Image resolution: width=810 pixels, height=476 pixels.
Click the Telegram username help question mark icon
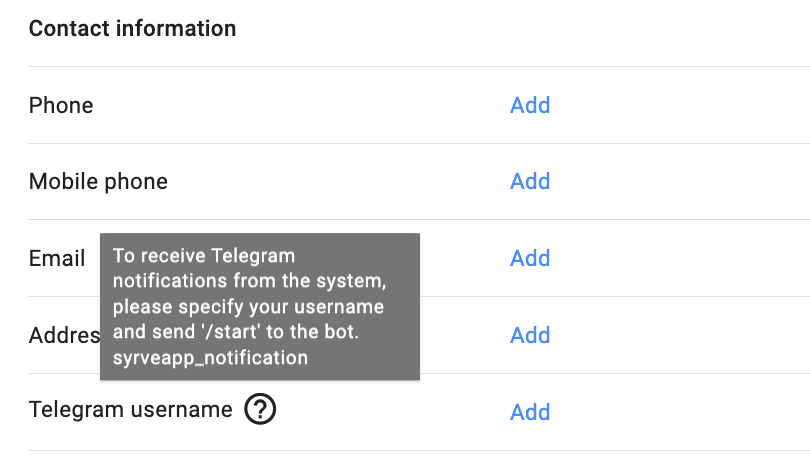pyautogui.click(x=260, y=409)
